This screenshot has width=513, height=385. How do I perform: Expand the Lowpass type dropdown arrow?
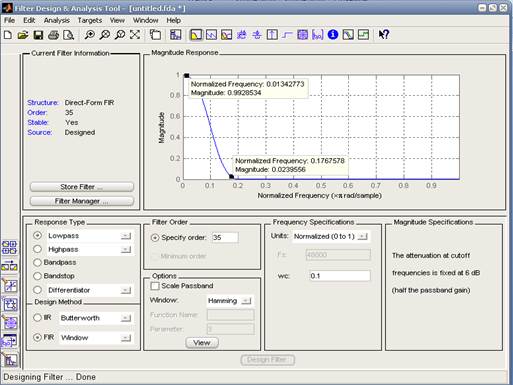(126, 236)
